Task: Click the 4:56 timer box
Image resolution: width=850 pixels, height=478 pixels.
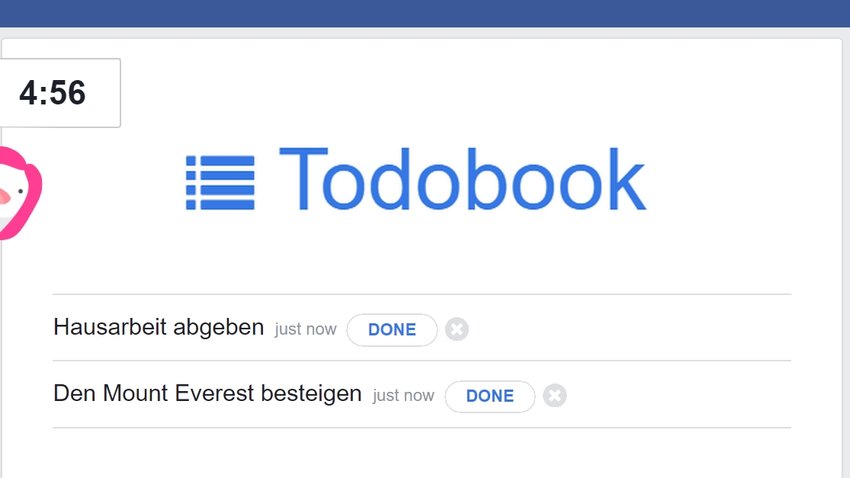Action: click(60, 93)
